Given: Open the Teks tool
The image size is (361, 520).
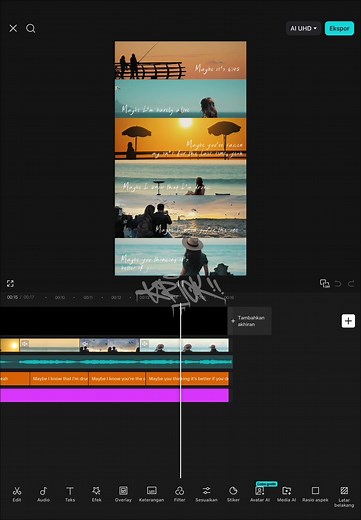Looking at the screenshot, I should pos(70,494).
